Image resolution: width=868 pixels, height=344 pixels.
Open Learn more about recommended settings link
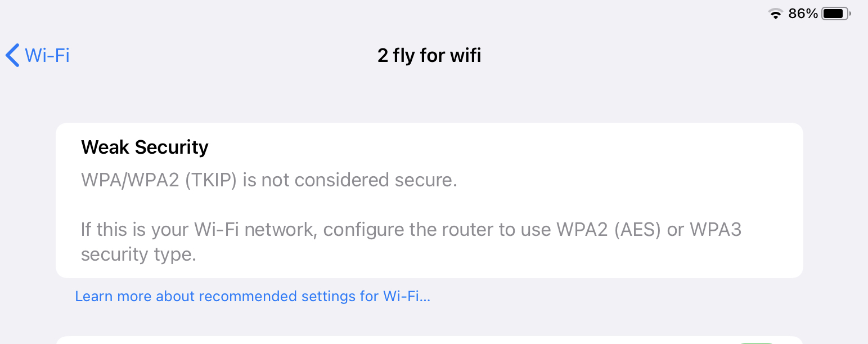pos(253,296)
